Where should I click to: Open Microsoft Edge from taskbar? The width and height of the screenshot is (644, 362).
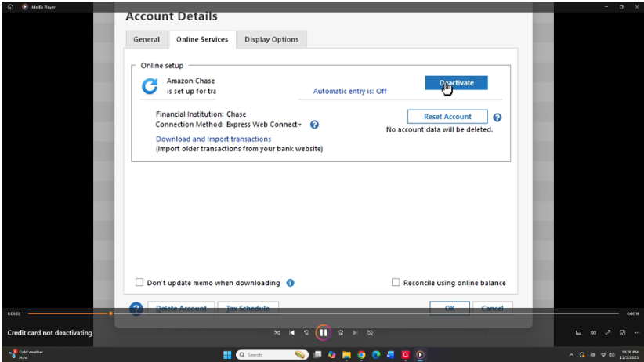click(x=376, y=355)
